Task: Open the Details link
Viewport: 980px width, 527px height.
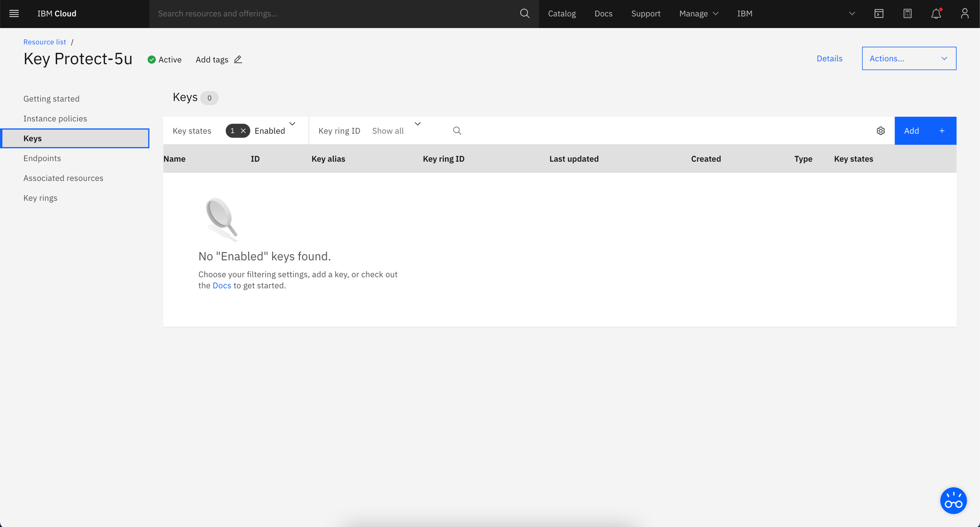Action: 829,59
